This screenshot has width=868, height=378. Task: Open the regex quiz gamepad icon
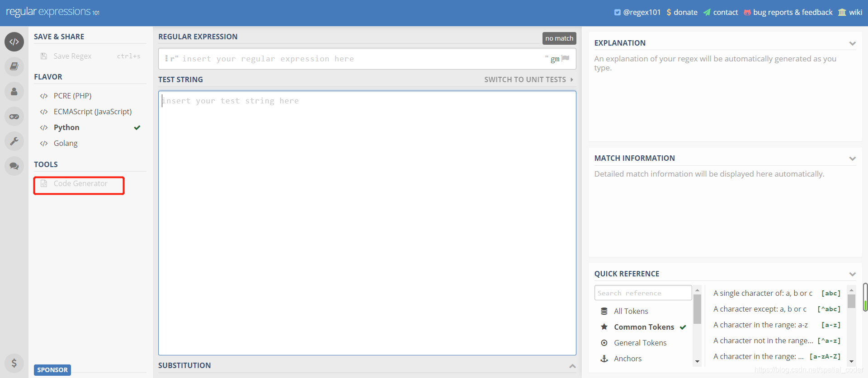click(14, 117)
